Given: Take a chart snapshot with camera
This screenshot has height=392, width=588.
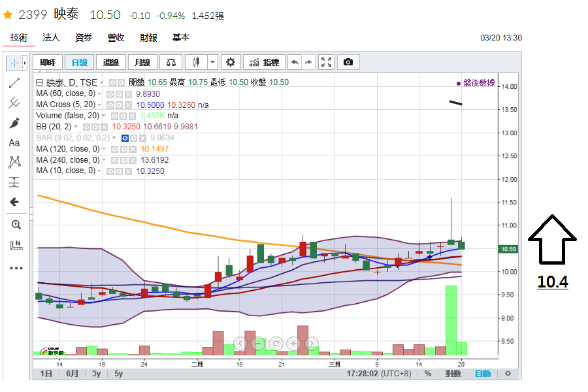Looking at the screenshot, I should [348, 62].
